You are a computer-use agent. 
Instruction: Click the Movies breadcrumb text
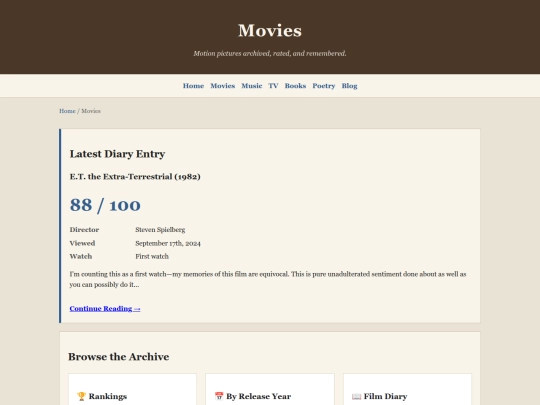click(91, 111)
